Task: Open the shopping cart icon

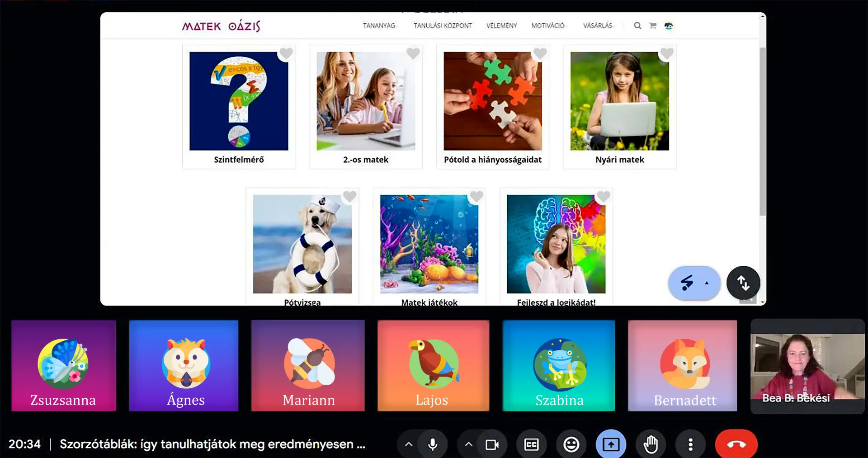Action: click(653, 26)
